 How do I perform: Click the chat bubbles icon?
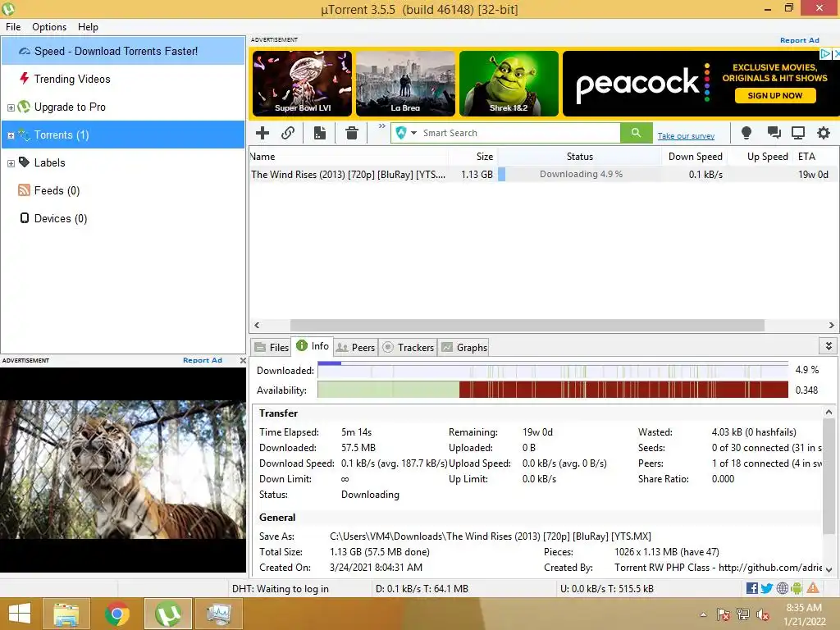tap(773, 133)
